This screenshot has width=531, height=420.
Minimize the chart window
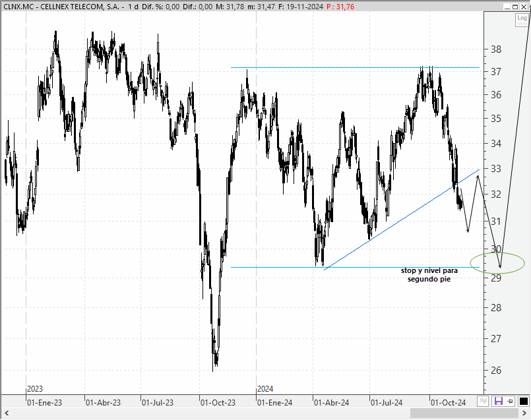507,7
